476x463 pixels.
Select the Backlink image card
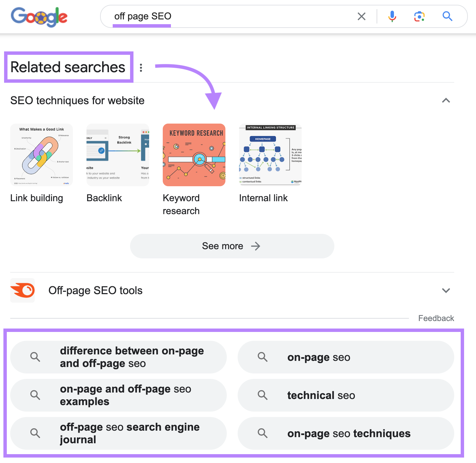(118, 155)
